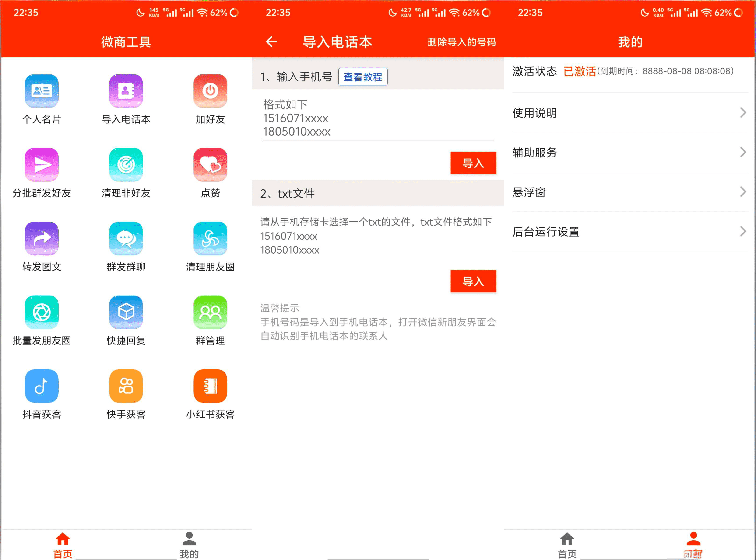Expand the 使用说明 row chevron
This screenshot has width=756, height=560.
(x=743, y=113)
